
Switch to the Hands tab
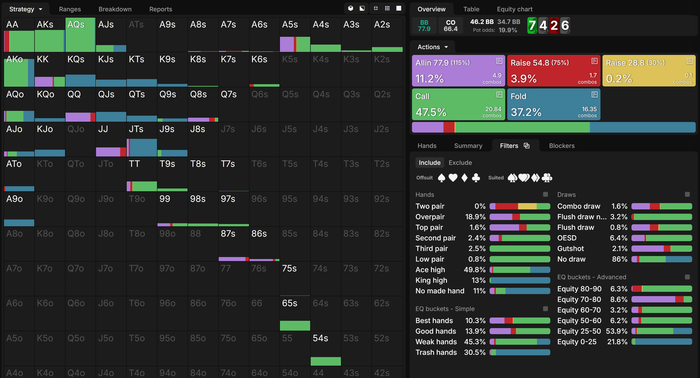pos(427,146)
